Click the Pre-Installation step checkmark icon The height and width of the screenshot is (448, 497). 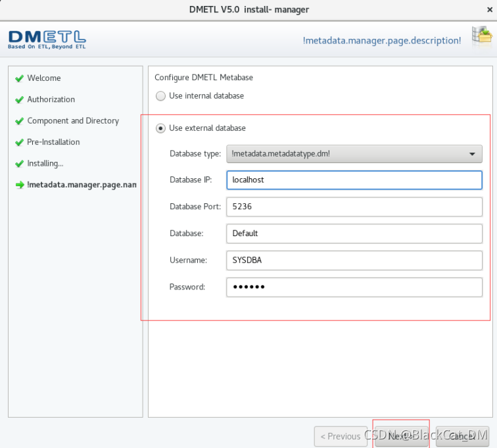(19, 142)
